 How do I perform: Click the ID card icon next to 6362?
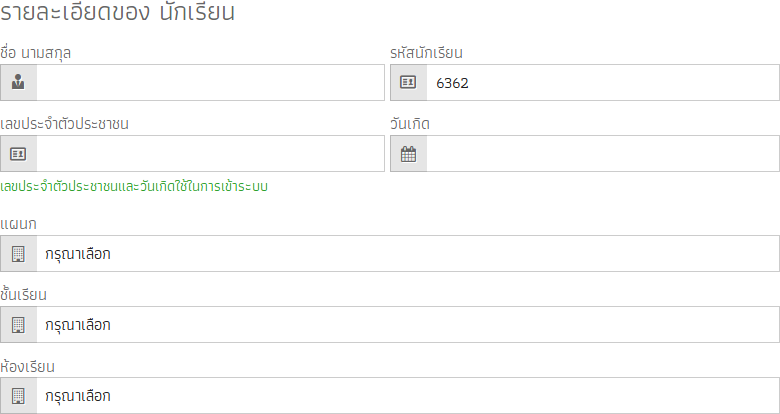(408, 82)
